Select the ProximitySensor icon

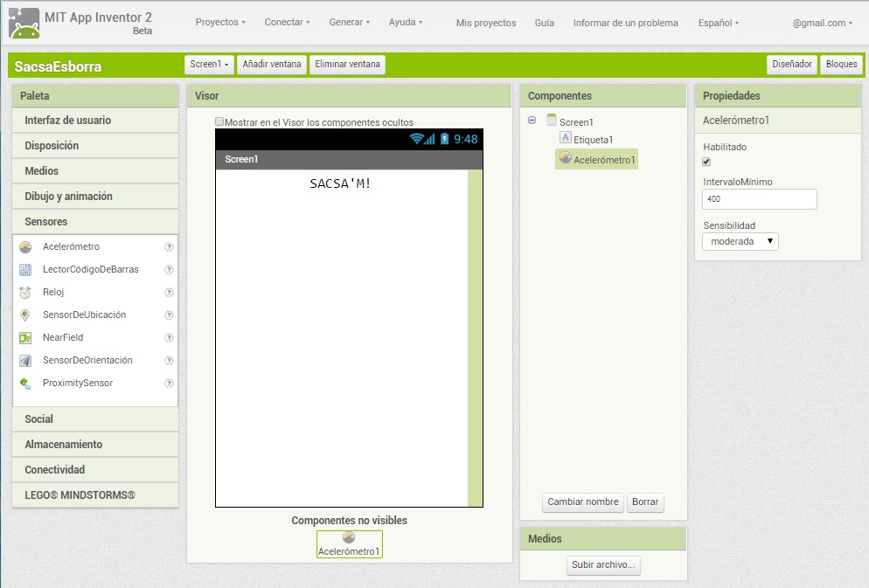(x=25, y=384)
